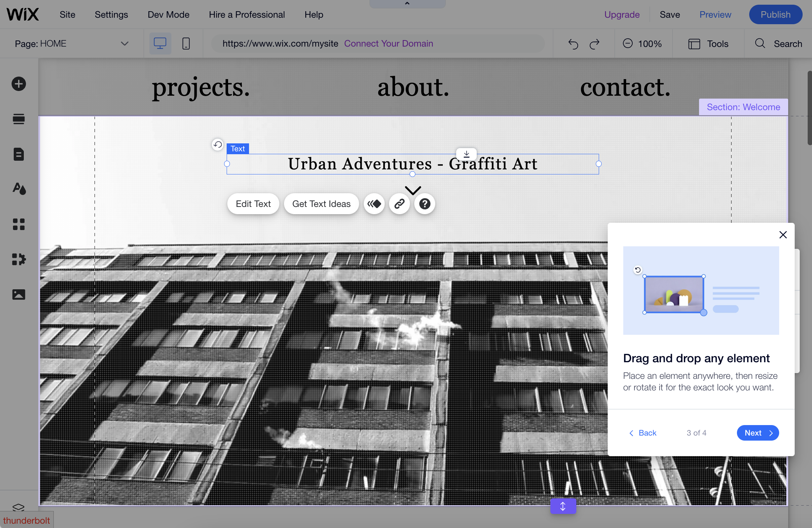Select the Urban Adventures - Graffiti Art heading

[x=412, y=164]
